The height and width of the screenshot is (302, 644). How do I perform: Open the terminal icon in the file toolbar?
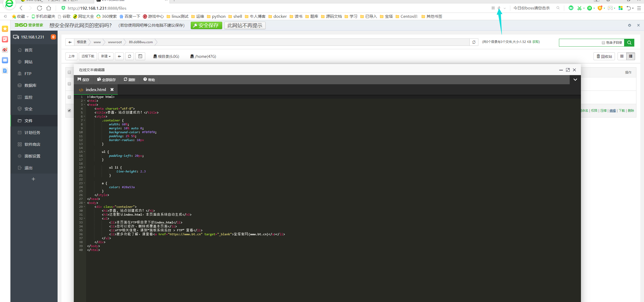click(x=140, y=56)
